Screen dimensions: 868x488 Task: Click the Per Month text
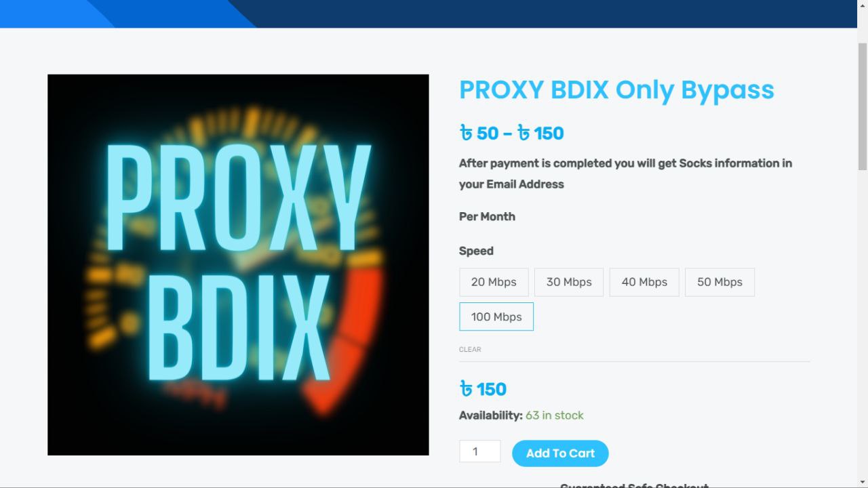coord(487,217)
